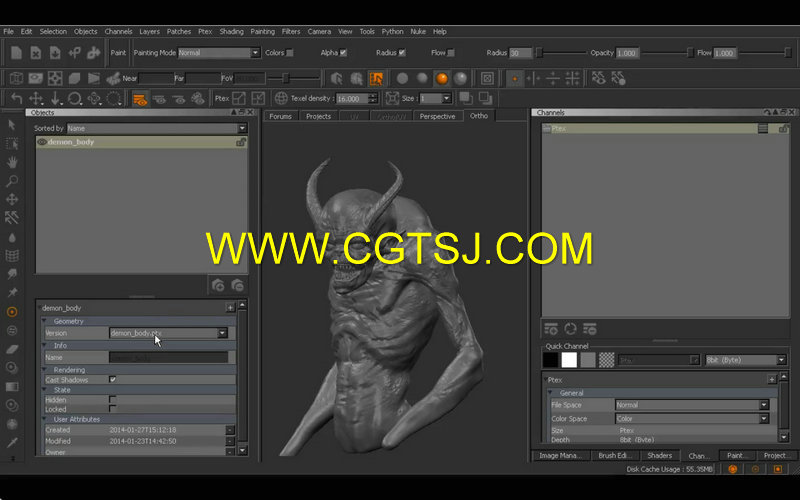The height and width of the screenshot is (500, 800).
Task: Click the orange highlighted eye visibility icon in toolbar
Action: (139, 98)
